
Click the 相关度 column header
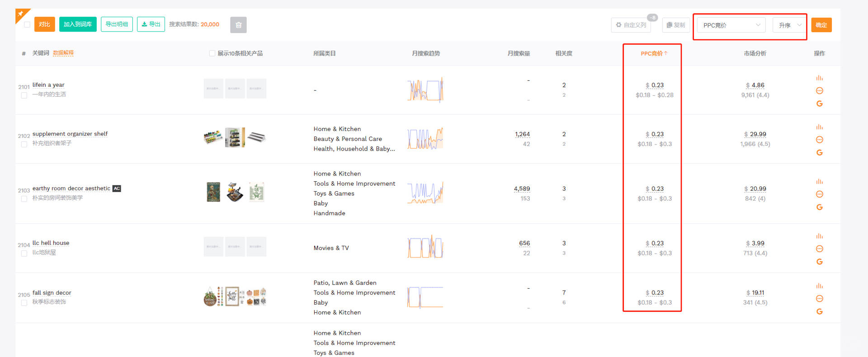click(x=564, y=53)
